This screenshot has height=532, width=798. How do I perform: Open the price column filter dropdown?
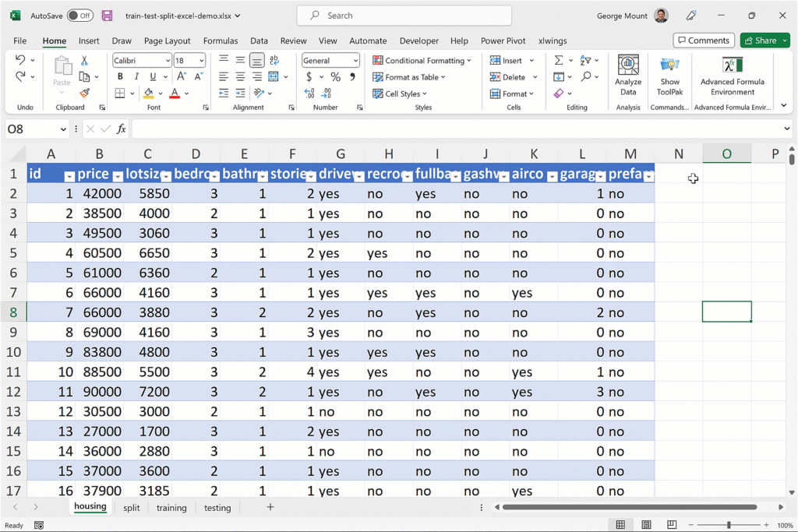(118, 176)
